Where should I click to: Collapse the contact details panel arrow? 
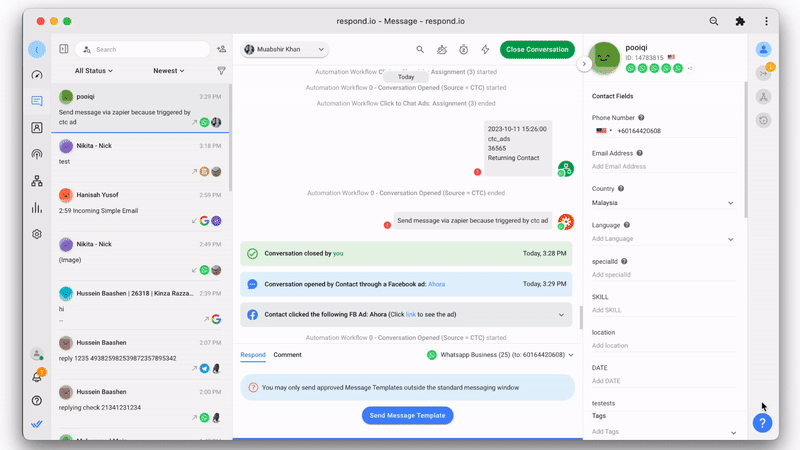point(584,63)
